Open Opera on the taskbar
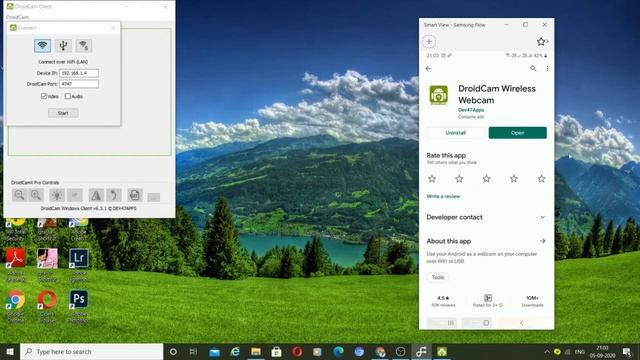 [x=297, y=351]
